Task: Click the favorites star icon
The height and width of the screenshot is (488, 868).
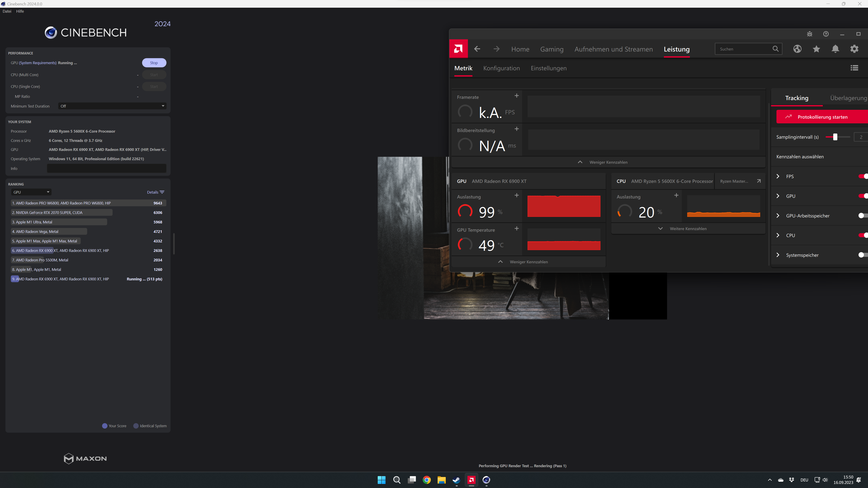Action: point(816,49)
